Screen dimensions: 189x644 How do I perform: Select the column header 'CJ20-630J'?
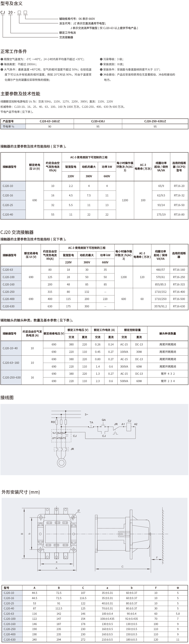(98, 121)
